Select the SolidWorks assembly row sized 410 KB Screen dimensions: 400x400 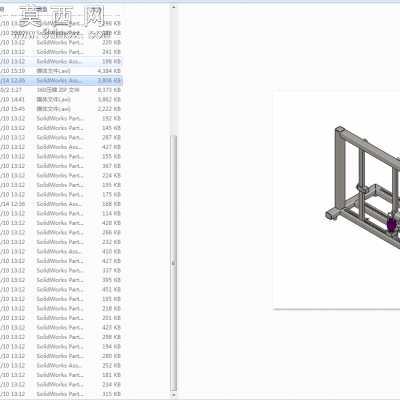click(x=61, y=251)
